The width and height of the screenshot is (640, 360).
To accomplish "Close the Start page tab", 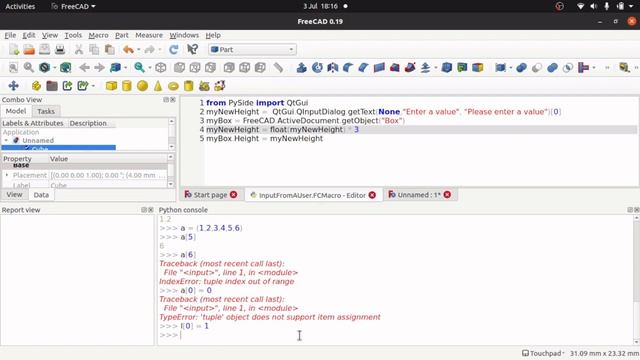I will click(x=233, y=195).
